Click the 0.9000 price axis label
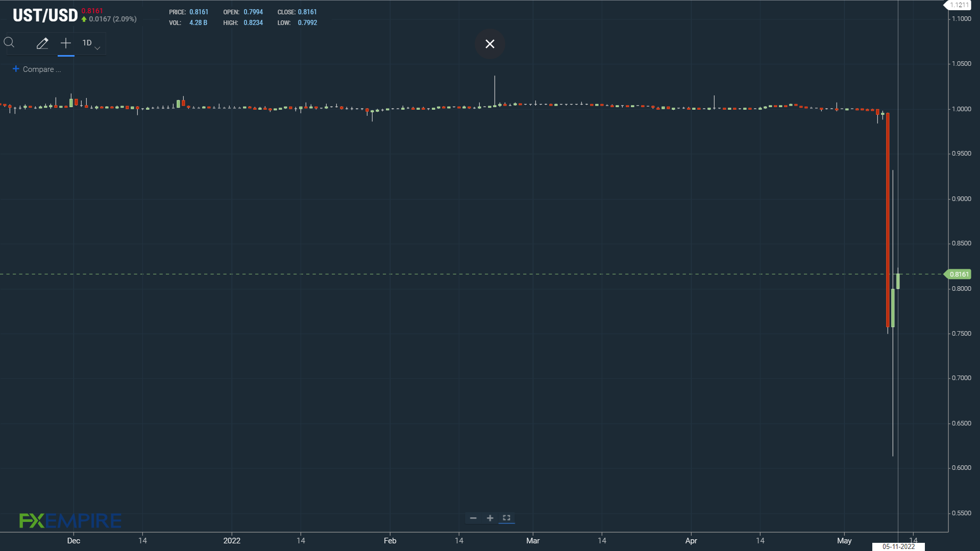 962,199
